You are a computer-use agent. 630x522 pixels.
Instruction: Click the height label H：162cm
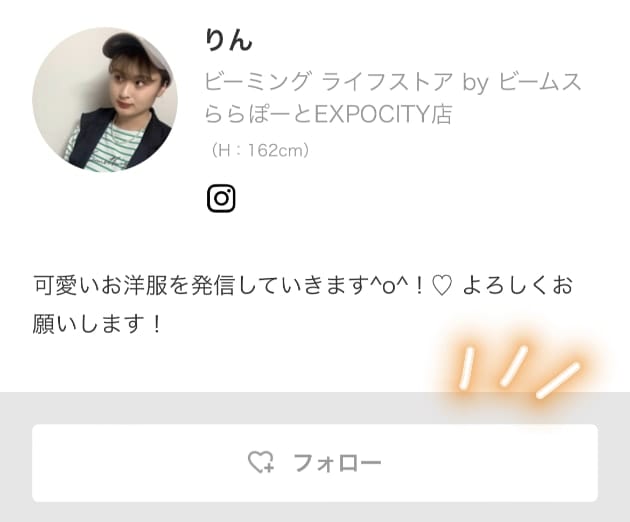pyautogui.click(x=260, y=150)
